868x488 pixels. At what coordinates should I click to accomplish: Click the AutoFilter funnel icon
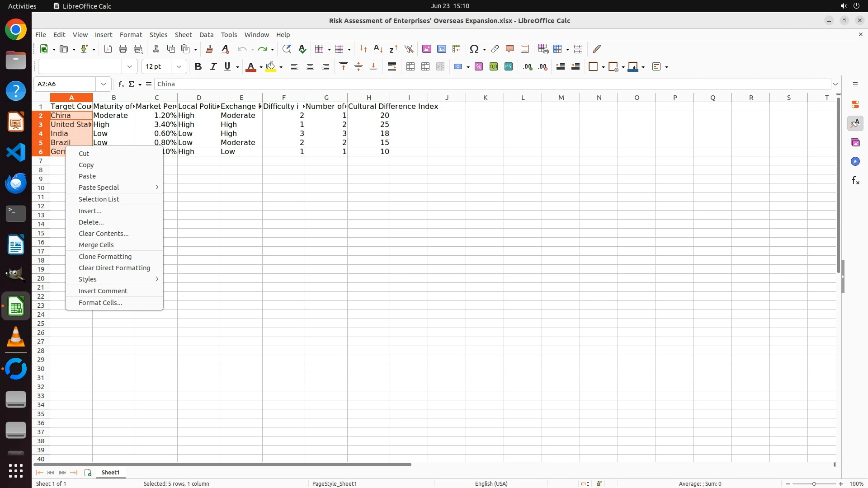[409, 49]
